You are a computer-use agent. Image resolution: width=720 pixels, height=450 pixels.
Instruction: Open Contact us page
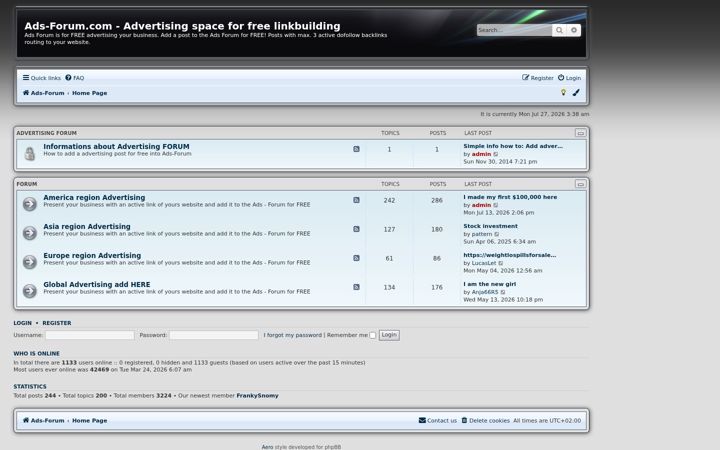tap(438, 420)
